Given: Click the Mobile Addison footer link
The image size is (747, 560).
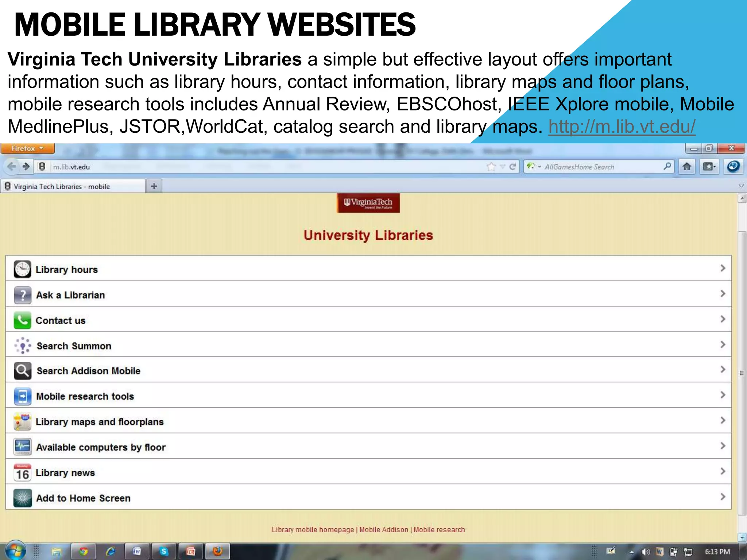Looking at the screenshot, I should [x=384, y=530].
